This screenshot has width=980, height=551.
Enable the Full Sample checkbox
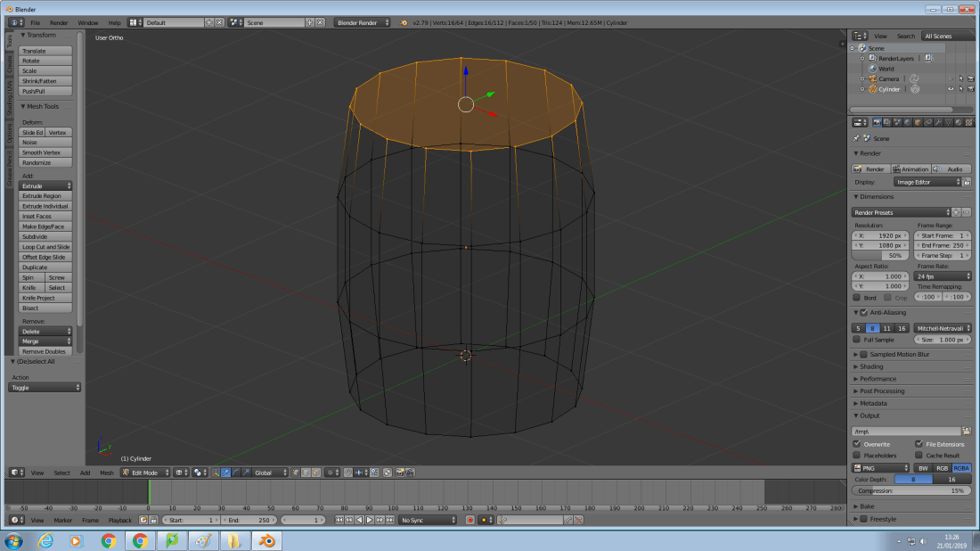[x=857, y=340]
